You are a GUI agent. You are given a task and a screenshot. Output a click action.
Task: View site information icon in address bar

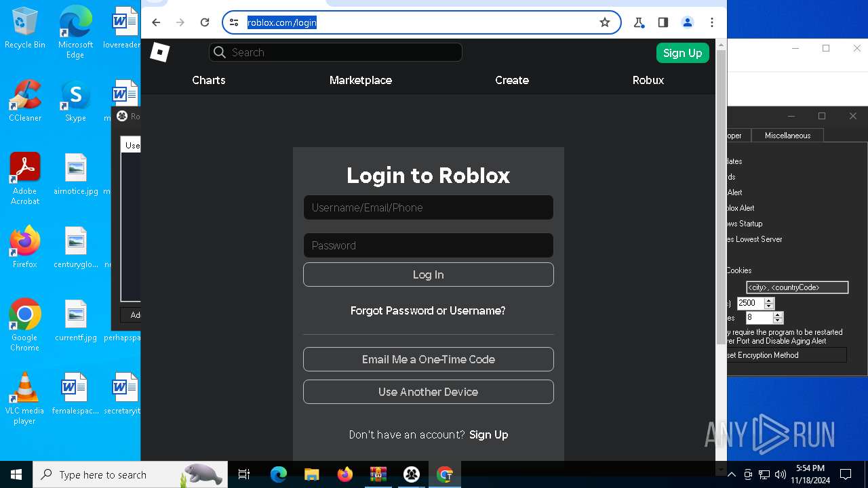point(234,22)
